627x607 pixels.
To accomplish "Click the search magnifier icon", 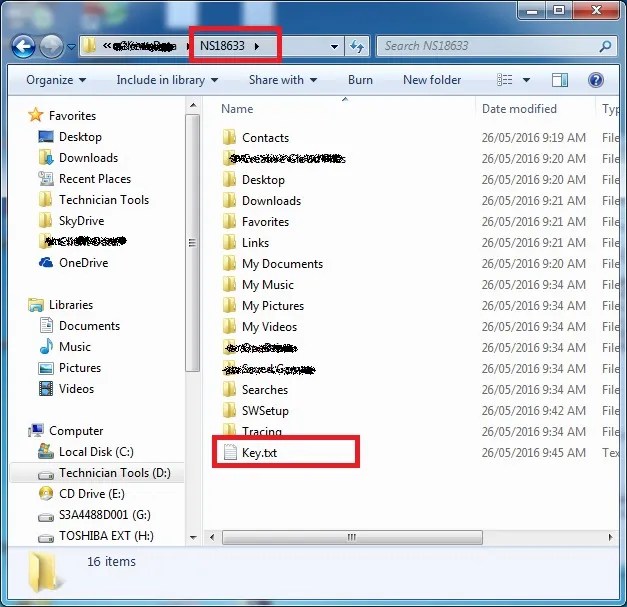I will point(605,46).
